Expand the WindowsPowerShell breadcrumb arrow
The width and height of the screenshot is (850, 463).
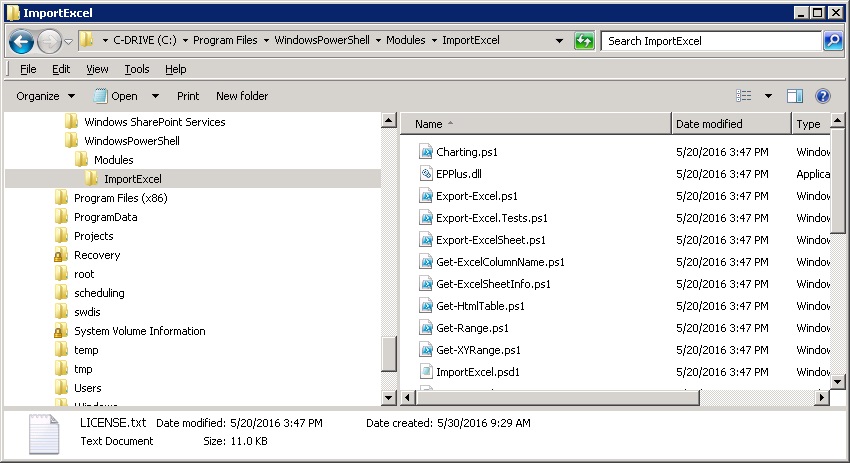(378, 41)
